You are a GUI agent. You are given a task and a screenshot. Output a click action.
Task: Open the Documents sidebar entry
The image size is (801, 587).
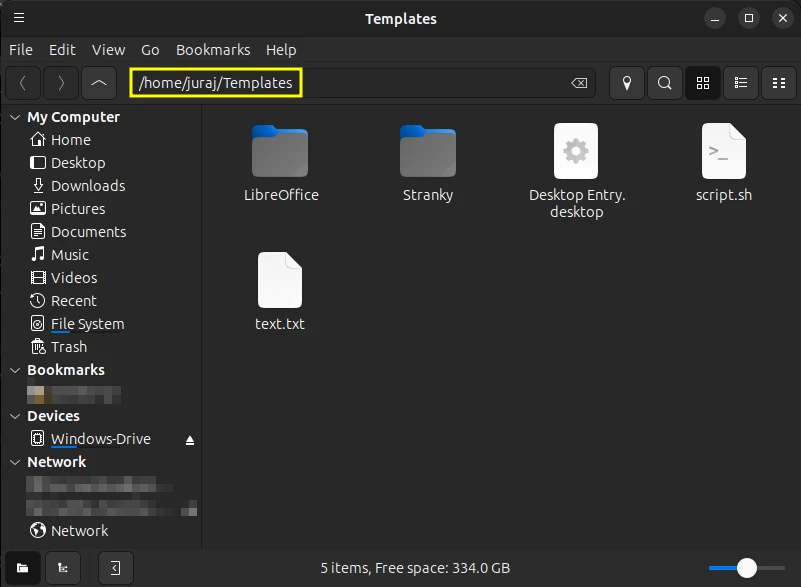pos(88,231)
